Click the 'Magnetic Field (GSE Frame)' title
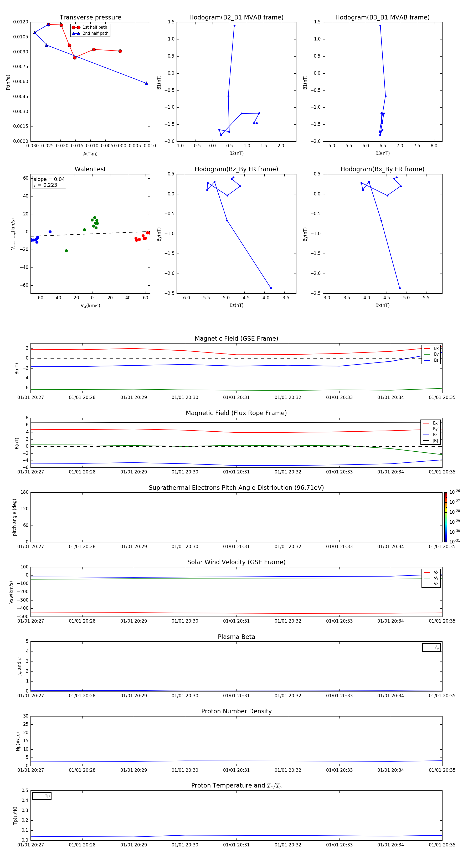Image resolution: width=473 pixels, height=868 pixels. click(x=236, y=339)
